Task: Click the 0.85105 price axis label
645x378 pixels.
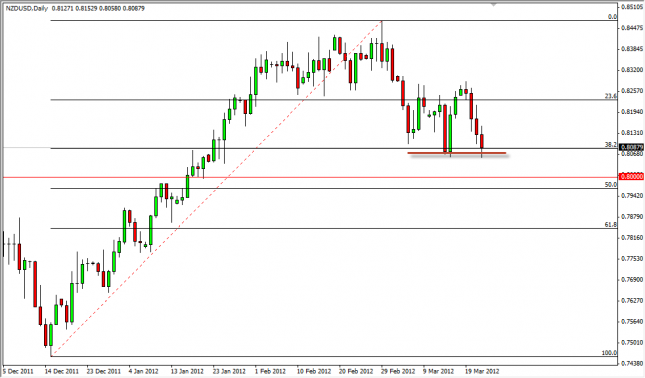Action: click(x=632, y=7)
